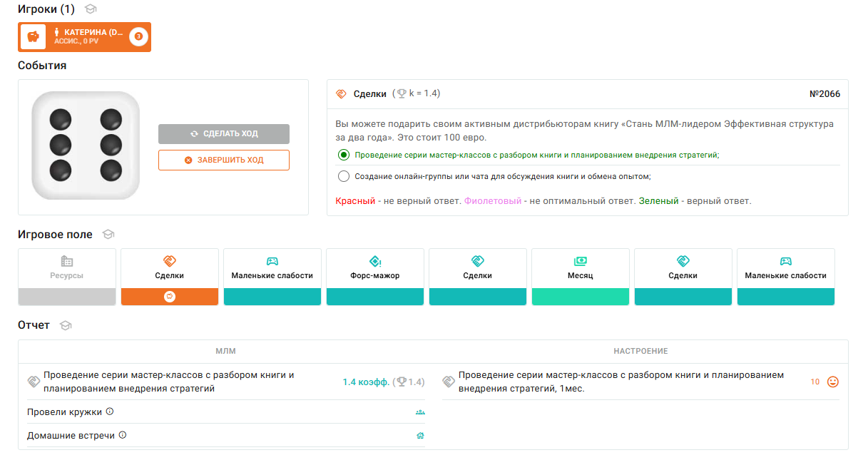The width and height of the screenshot is (868, 460).
Task: Click the piggy bank icon on player card
Action: pyautogui.click(x=33, y=37)
